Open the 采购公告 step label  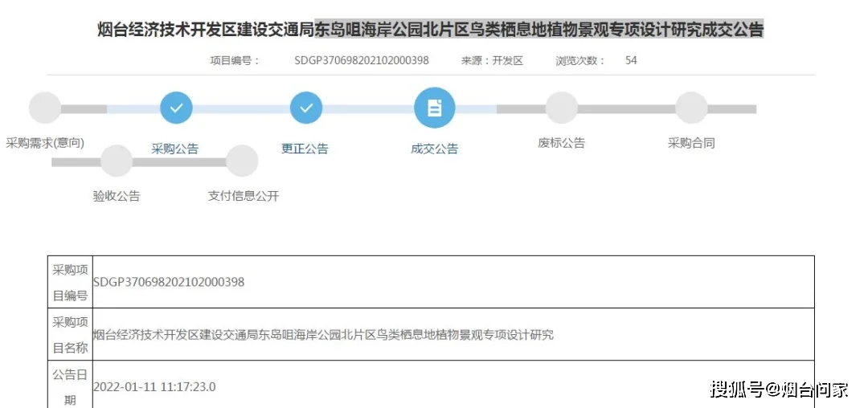click(x=174, y=149)
